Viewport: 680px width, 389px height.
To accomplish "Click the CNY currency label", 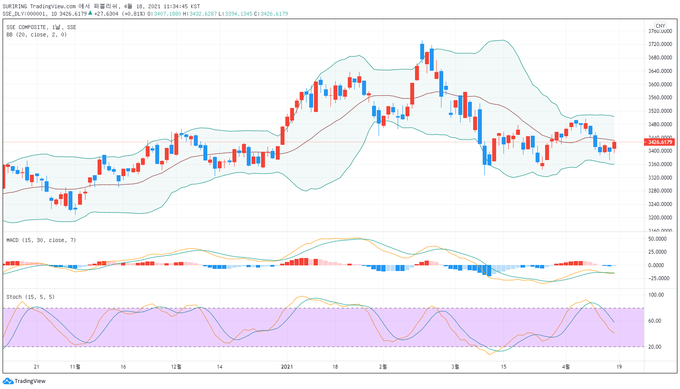I will (x=660, y=26).
